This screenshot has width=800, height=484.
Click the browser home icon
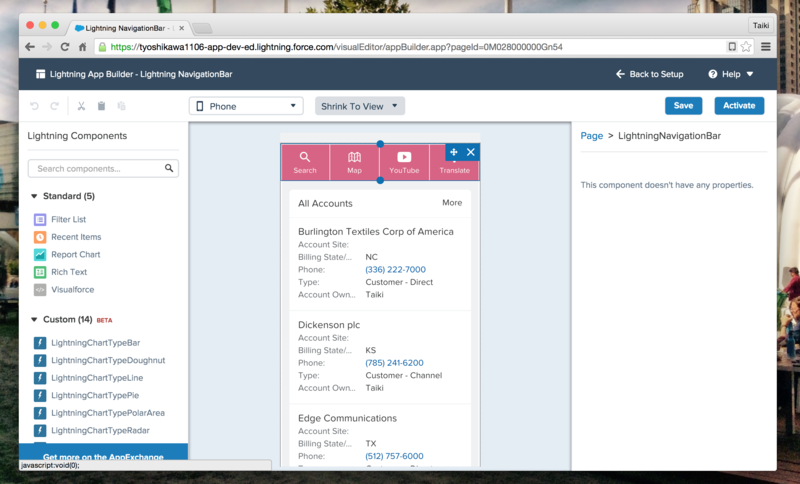(82, 47)
